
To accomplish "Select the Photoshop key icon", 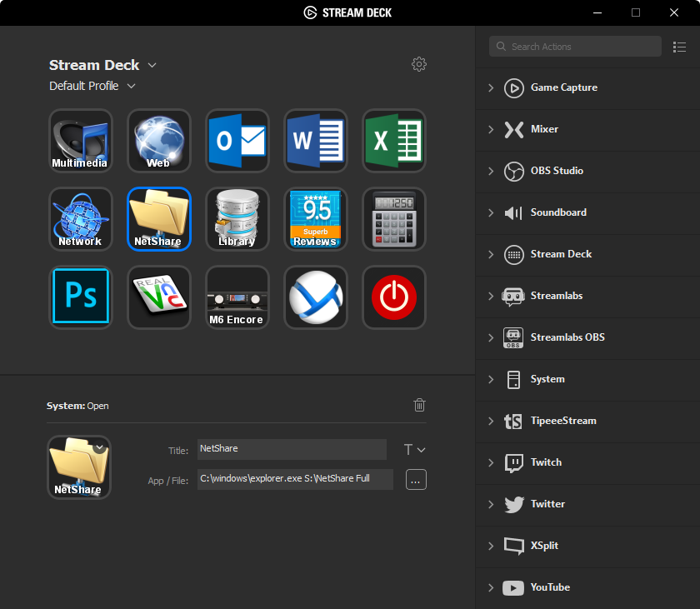I will [x=80, y=297].
